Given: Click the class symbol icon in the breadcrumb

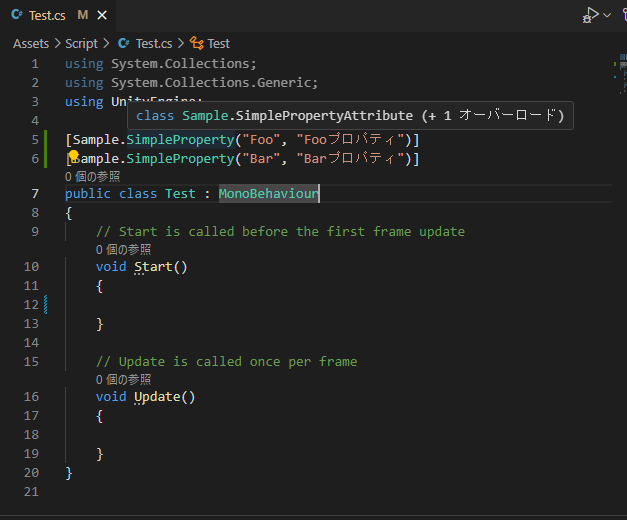Looking at the screenshot, I should (196, 43).
